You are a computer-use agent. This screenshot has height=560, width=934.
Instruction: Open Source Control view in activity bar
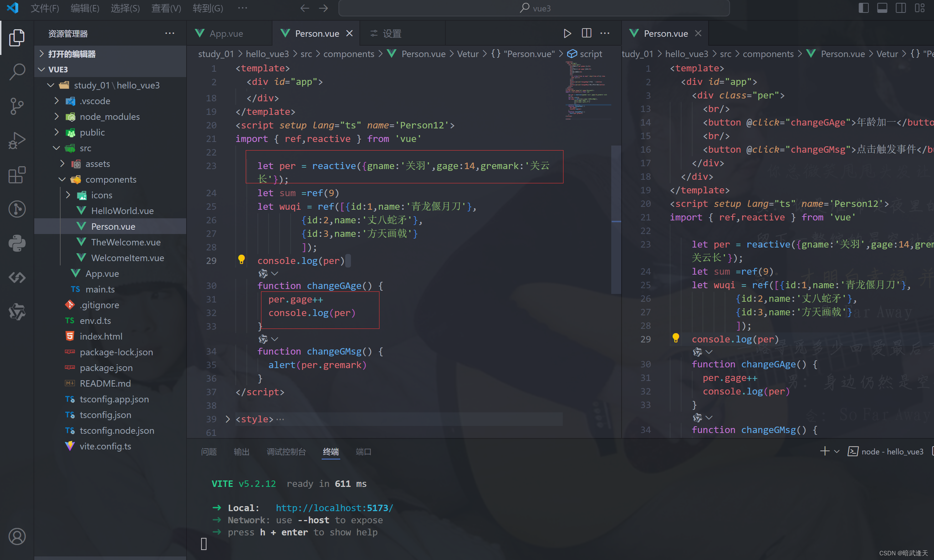17,106
